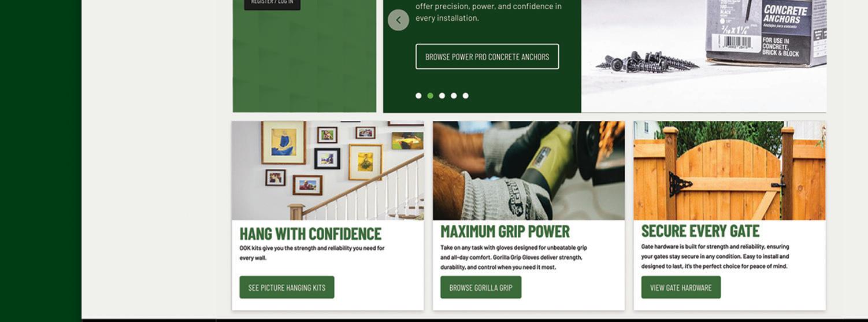Select the first carousel dot indicator
The width and height of the screenshot is (868, 322).
[x=418, y=96]
